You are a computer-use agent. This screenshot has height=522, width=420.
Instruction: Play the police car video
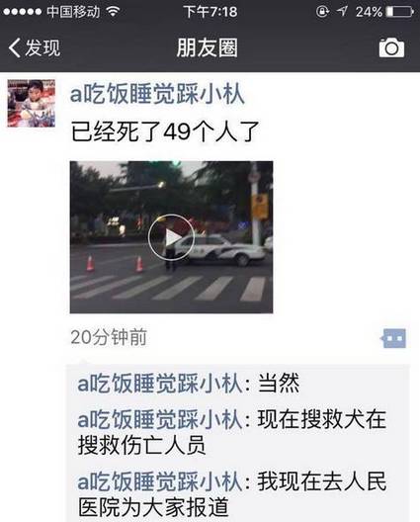(171, 237)
